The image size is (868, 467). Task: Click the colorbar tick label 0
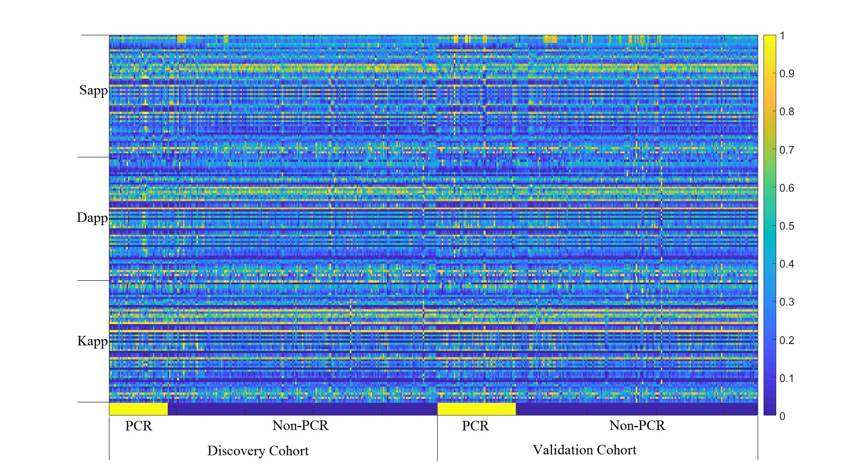(782, 416)
